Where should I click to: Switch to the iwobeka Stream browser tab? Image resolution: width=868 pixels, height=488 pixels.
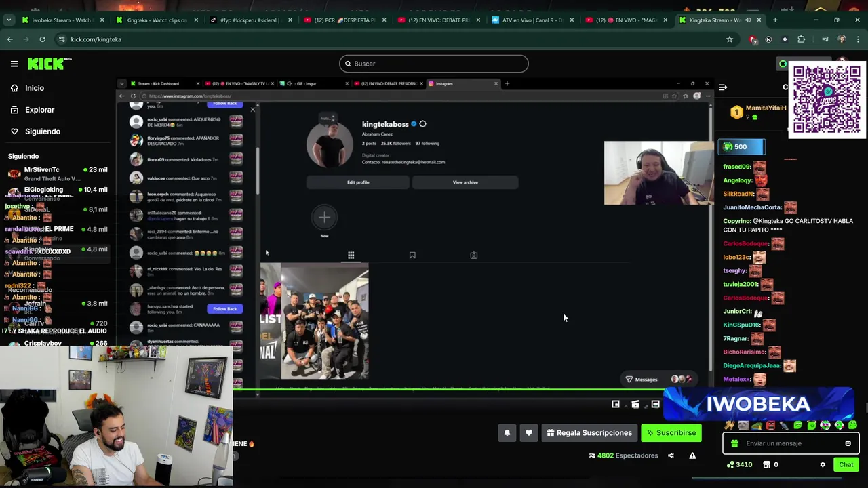click(x=61, y=20)
